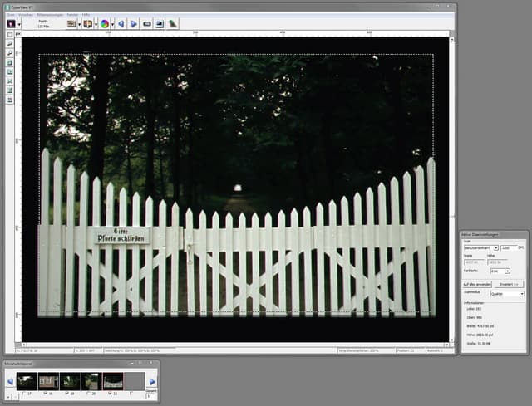Screen dimensions: 532x406
Task: Click the color wheel adjustment icon
Action: click(x=105, y=24)
